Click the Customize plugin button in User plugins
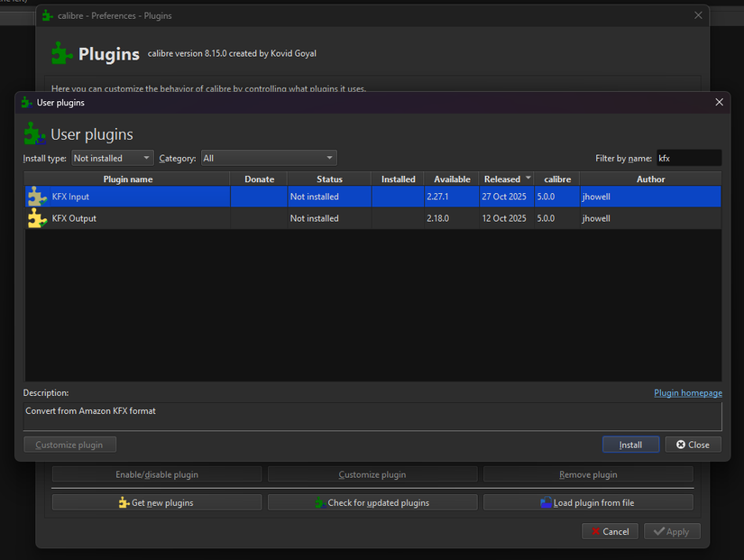Image resolution: width=744 pixels, height=560 pixels. coord(69,445)
